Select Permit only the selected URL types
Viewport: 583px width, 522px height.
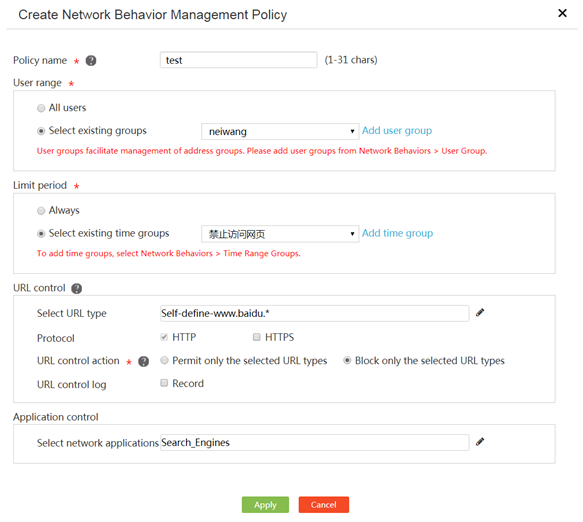tap(164, 360)
